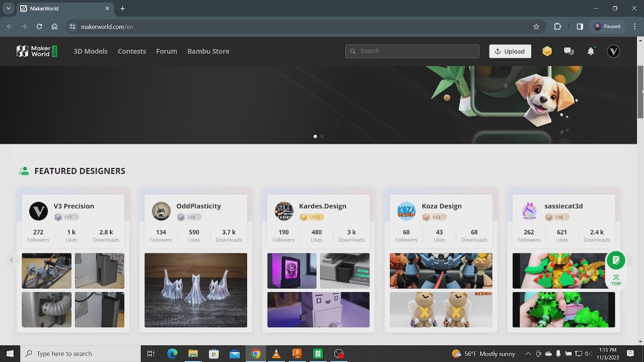Click V3 Precision's "272 Followers" stat
This screenshot has width=644, height=362.
click(38, 236)
